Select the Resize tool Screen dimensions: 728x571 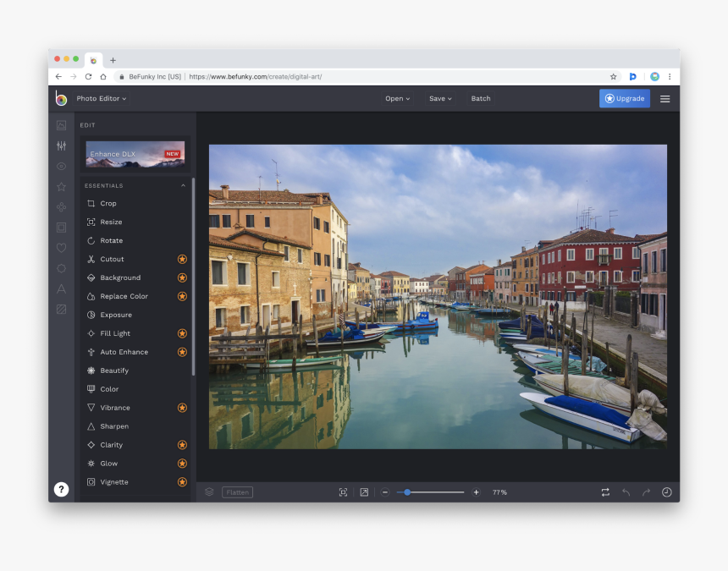point(135,222)
